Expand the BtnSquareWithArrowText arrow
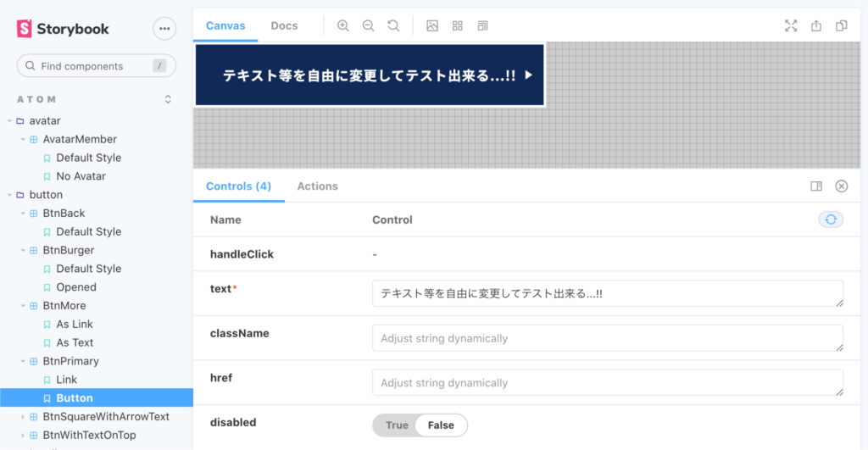This screenshot has width=868, height=450. click(x=23, y=417)
